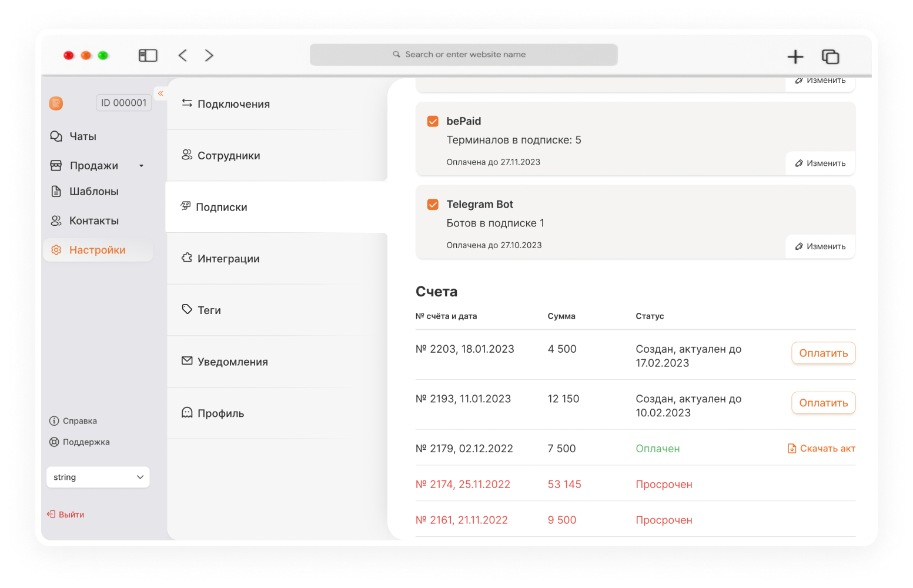Focus the browser address search field
The width and height of the screenshot is (913, 588).
tap(464, 55)
